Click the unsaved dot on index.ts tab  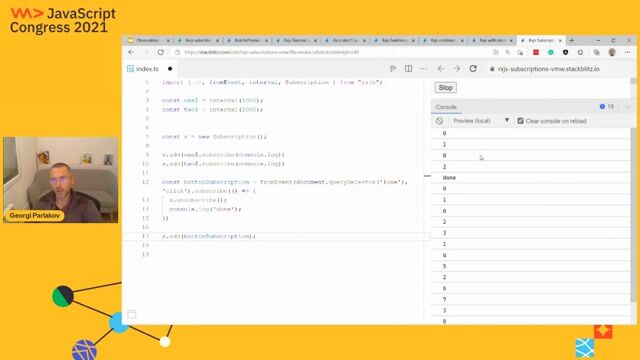[170, 69]
